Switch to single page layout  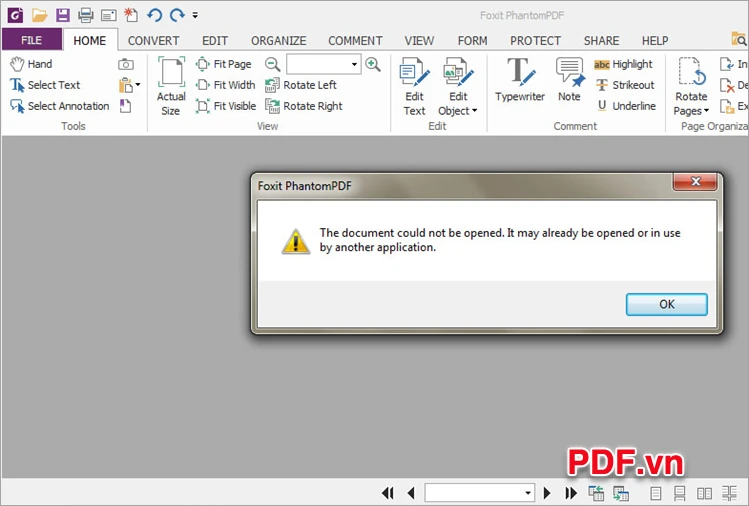pos(656,493)
